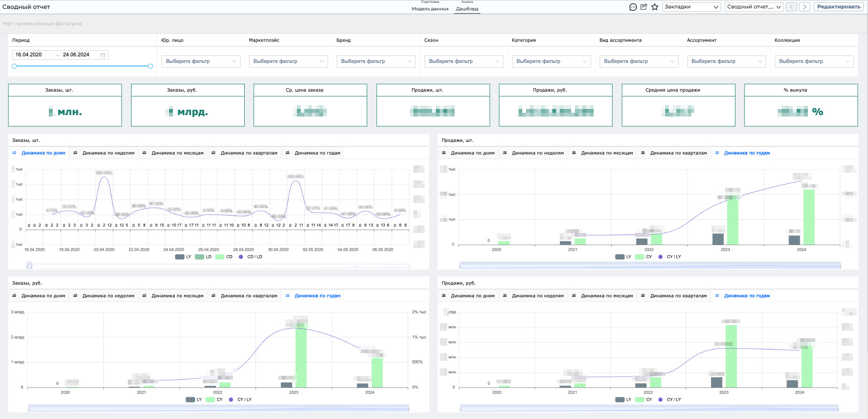
Task: Open the Закладки dropdown
Action: 691,7
